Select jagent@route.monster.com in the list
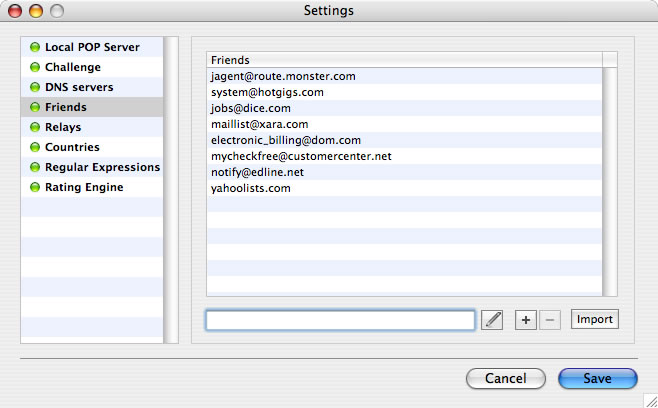This screenshot has width=658, height=408. 283,76
